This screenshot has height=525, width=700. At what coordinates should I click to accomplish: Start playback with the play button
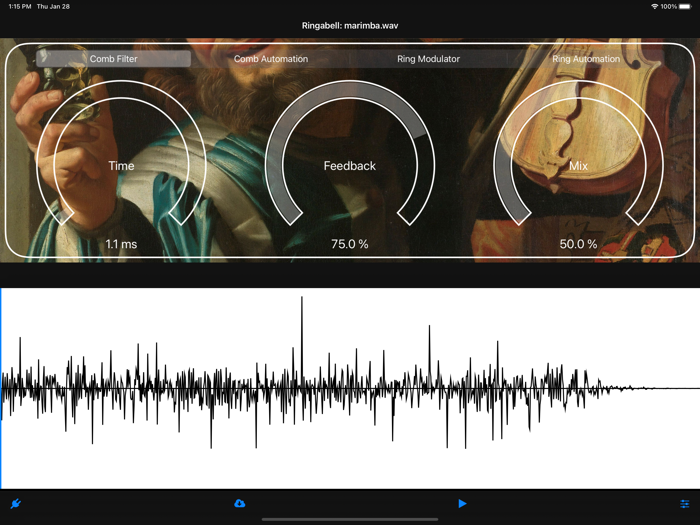462,504
